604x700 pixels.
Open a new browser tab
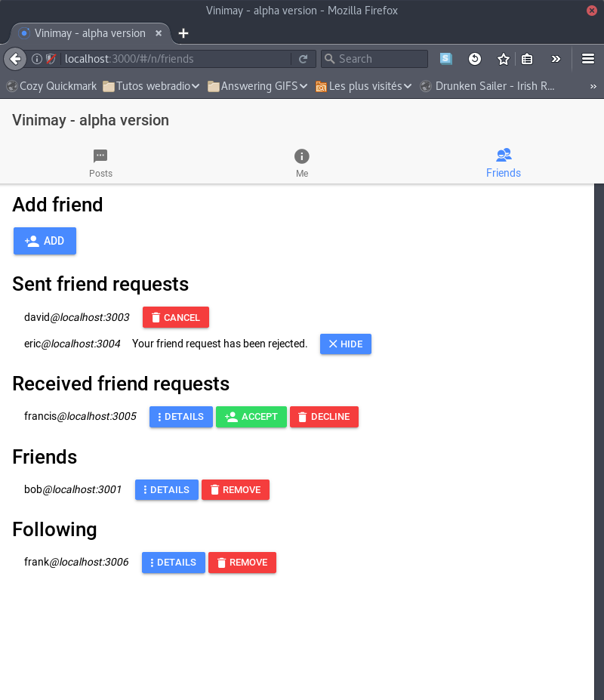click(x=183, y=33)
